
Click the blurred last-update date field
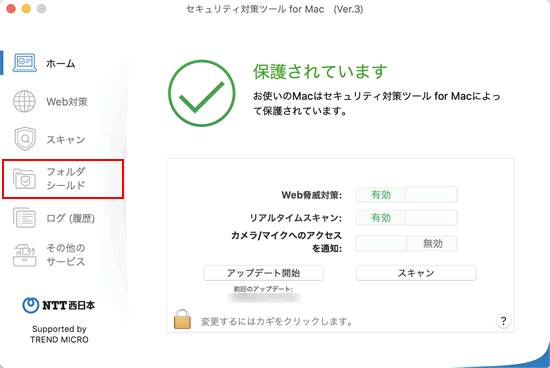tap(264, 298)
